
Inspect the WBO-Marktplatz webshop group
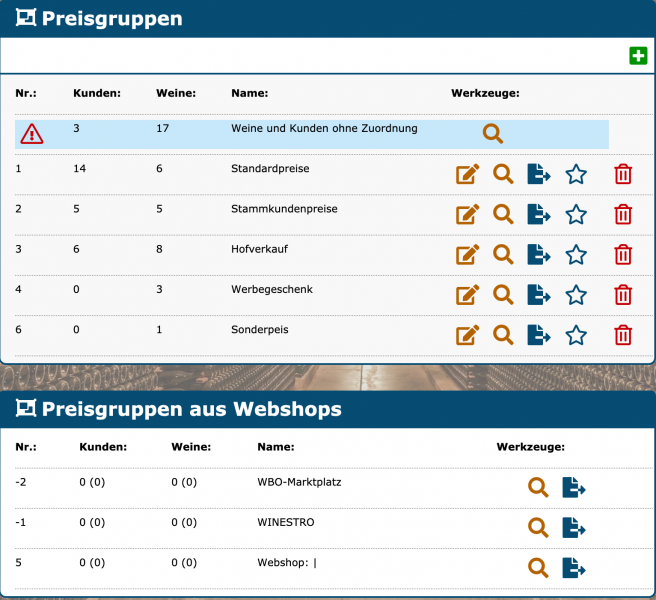tap(538, 488)
